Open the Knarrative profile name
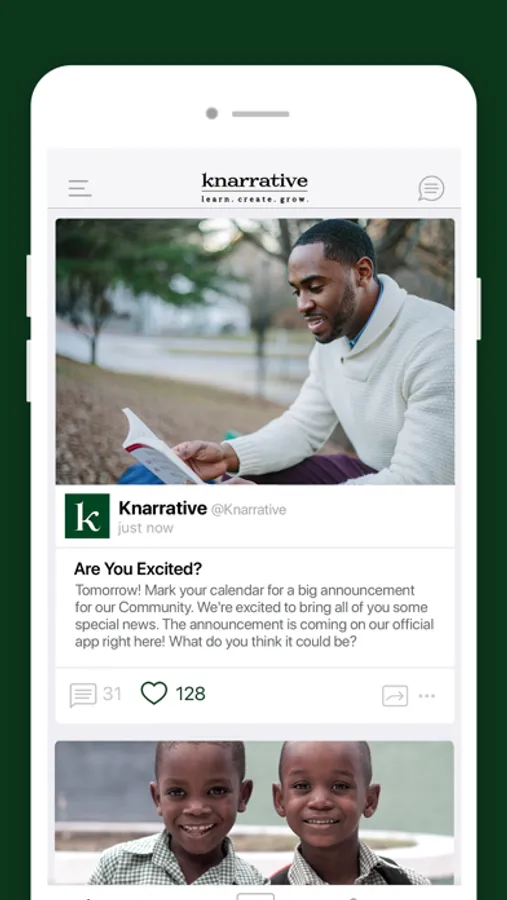Screen dimensions: 507x900 tap(162, 508)
